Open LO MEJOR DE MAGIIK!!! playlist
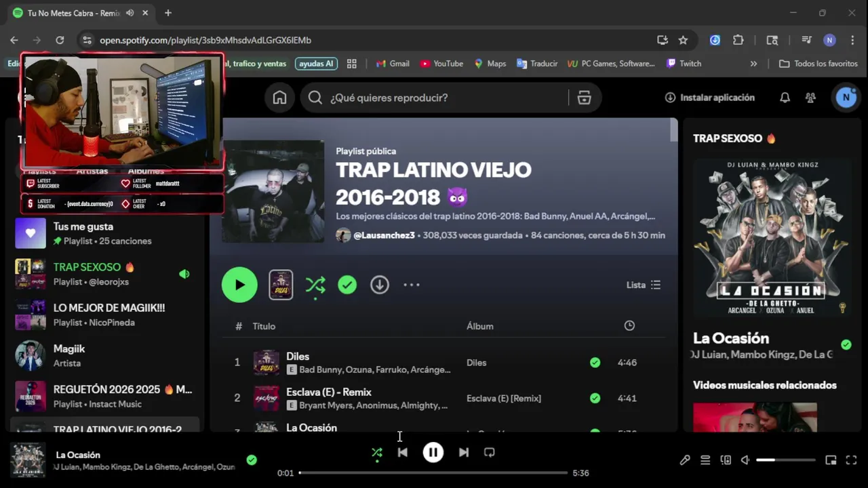Screen dimensions: 868x488 [x=105, y=314]
